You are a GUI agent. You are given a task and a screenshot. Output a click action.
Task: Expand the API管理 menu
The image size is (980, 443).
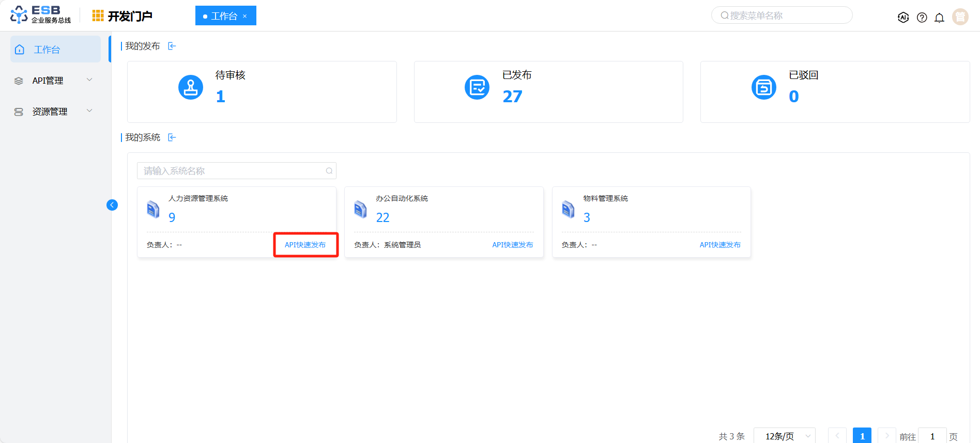55,81
